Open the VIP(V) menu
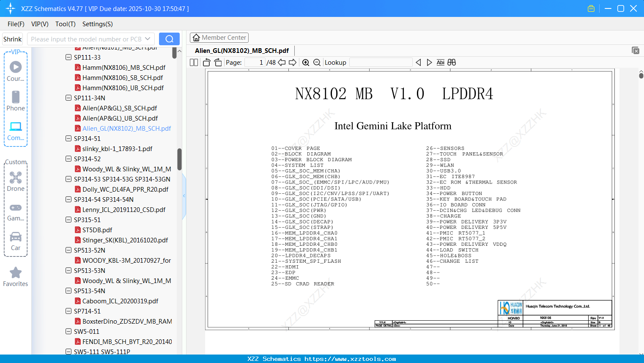Viewport: 644px width, 363px height. click(x=40, y=24)
